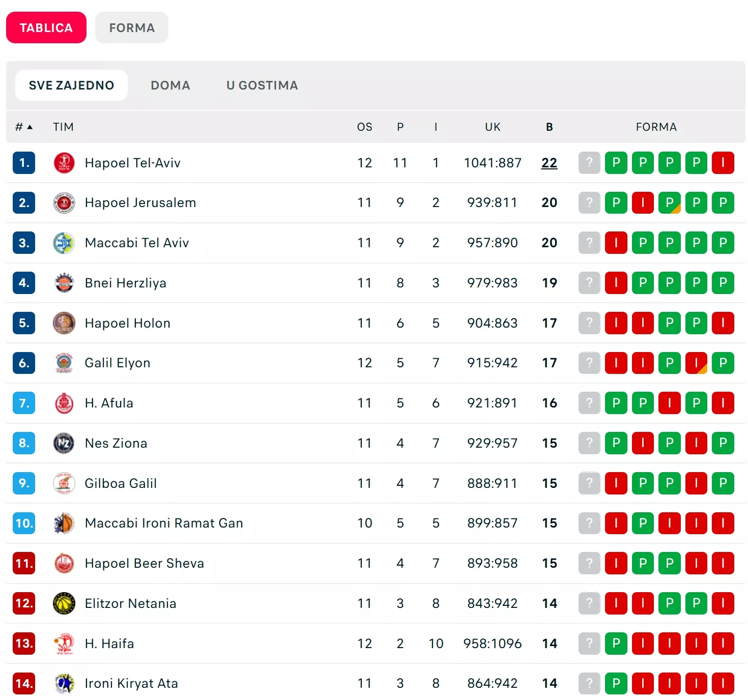The width and height of the screenshot is (748, 700).
Task: Click the Elitzor Netania yellow basketball logo
Action: (64, 603)
